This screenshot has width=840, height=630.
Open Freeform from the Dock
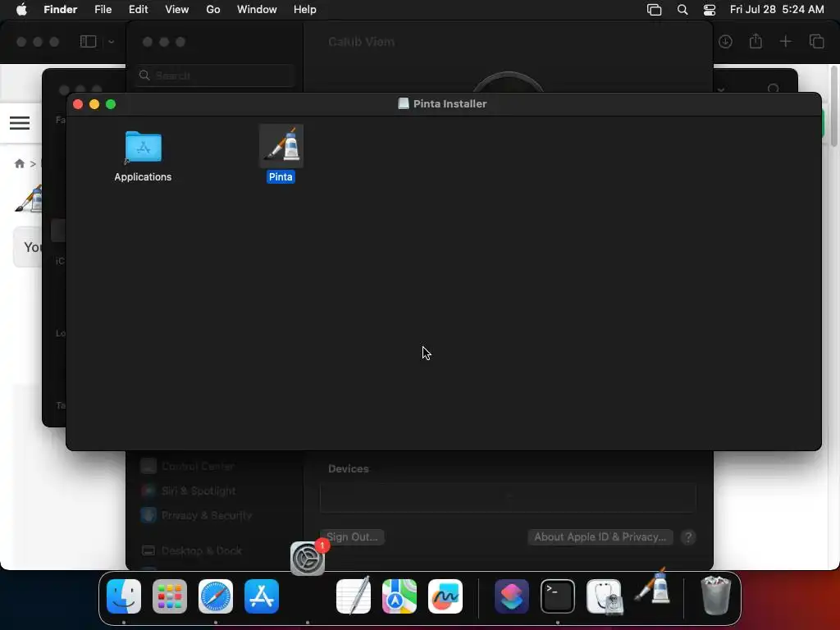pos(445,596)
